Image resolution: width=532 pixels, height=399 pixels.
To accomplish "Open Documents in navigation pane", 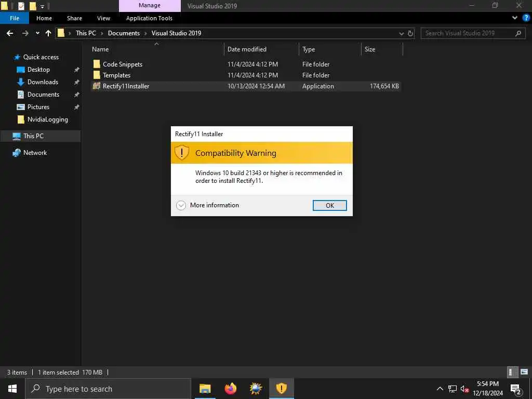I will [43, 95].
